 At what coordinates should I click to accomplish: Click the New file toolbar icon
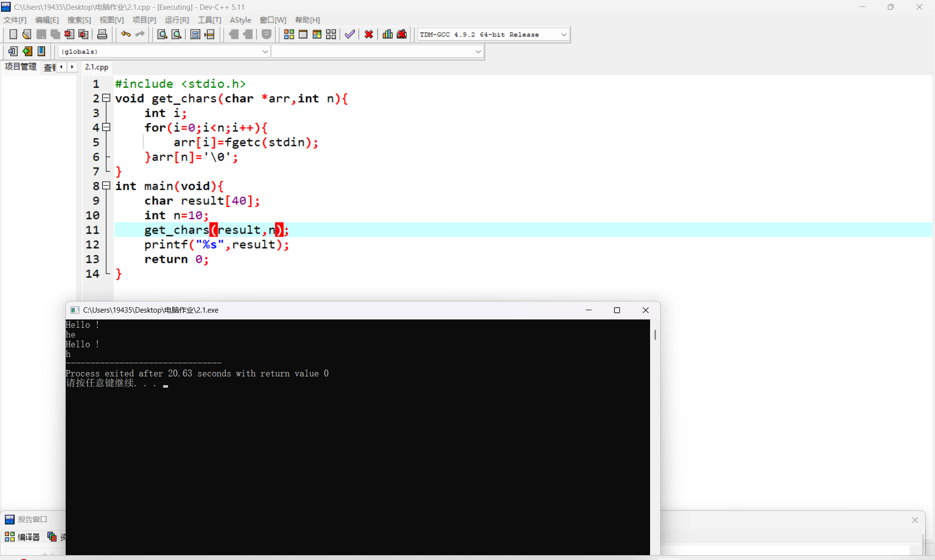coord(13,34)
